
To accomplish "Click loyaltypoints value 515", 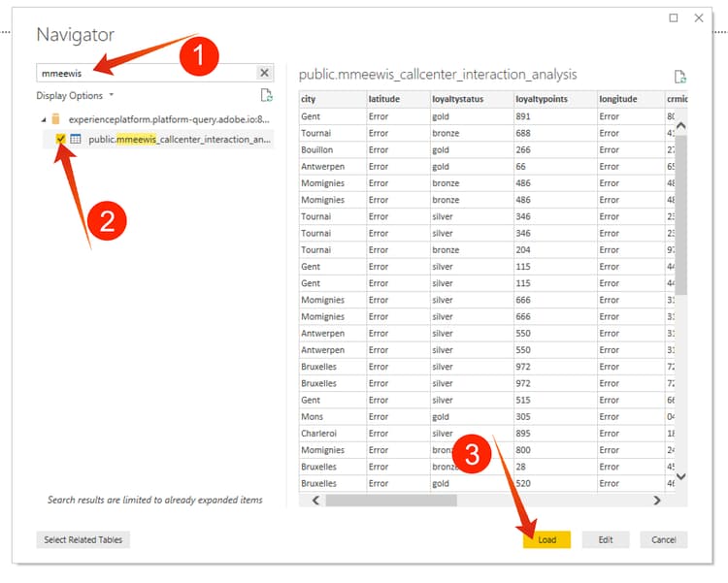I will [x=555, y=400].
